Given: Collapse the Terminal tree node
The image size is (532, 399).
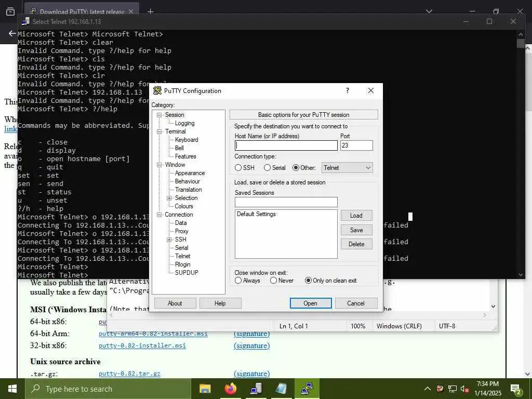Looking at the screenshot, I should 159,131.
